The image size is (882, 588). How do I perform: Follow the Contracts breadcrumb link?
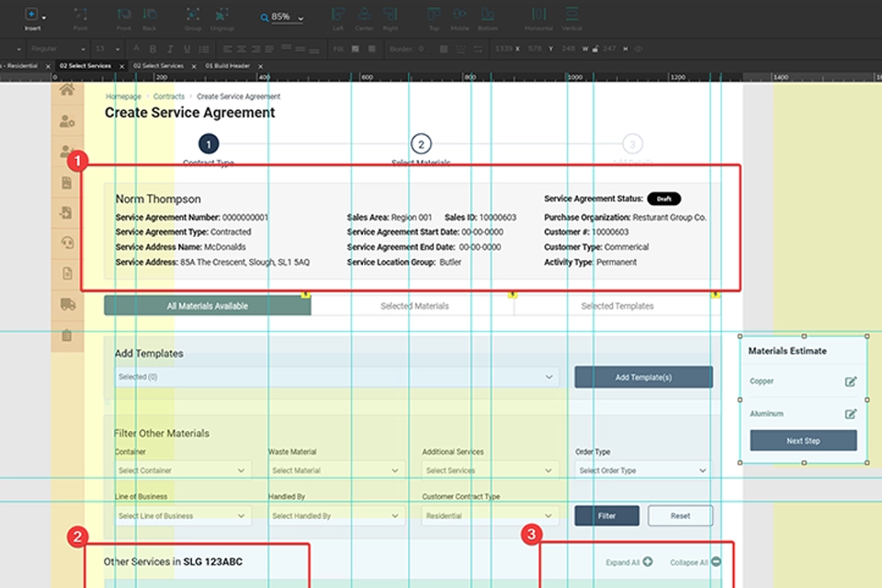[169, 96]
